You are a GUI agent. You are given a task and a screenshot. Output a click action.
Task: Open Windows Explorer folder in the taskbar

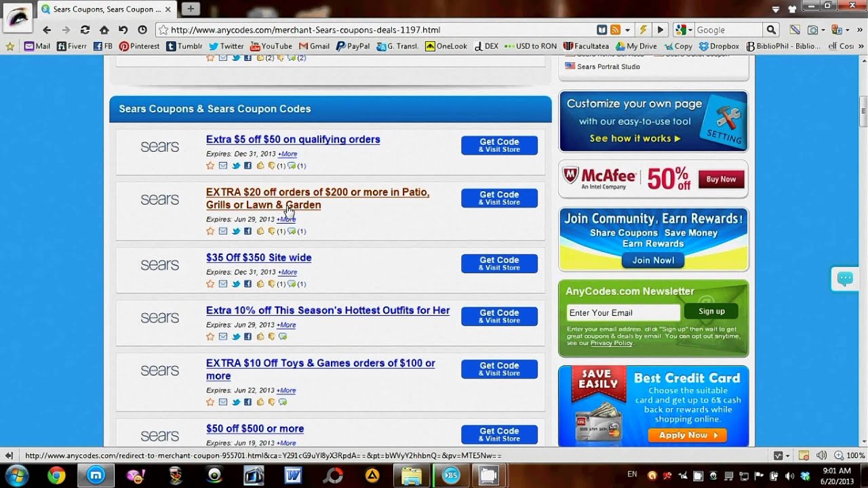(412, 475)
